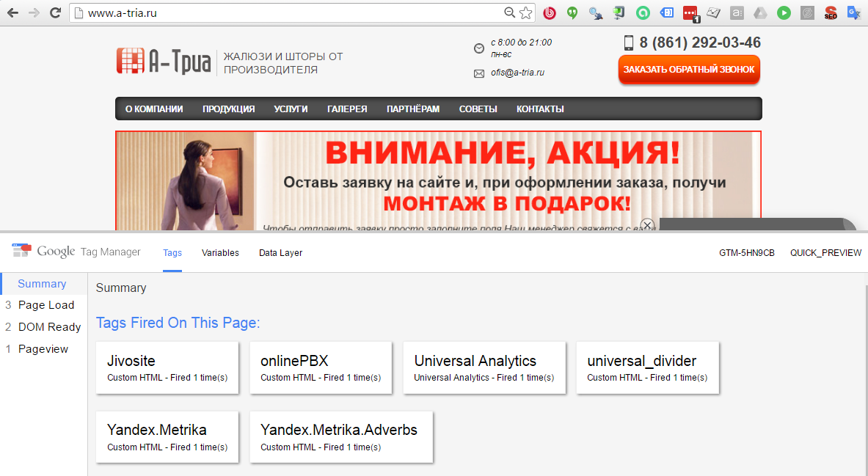The width and height of the screenshot is (868, 476).
Task: Click the ofis@a-tria.ru email link
Action: [517, 73]
